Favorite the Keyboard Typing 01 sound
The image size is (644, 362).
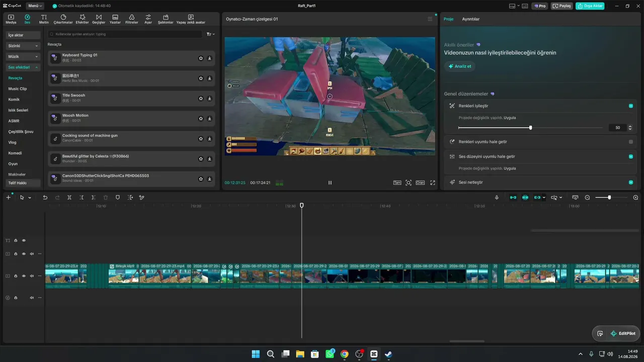click(x=201, y=58)
